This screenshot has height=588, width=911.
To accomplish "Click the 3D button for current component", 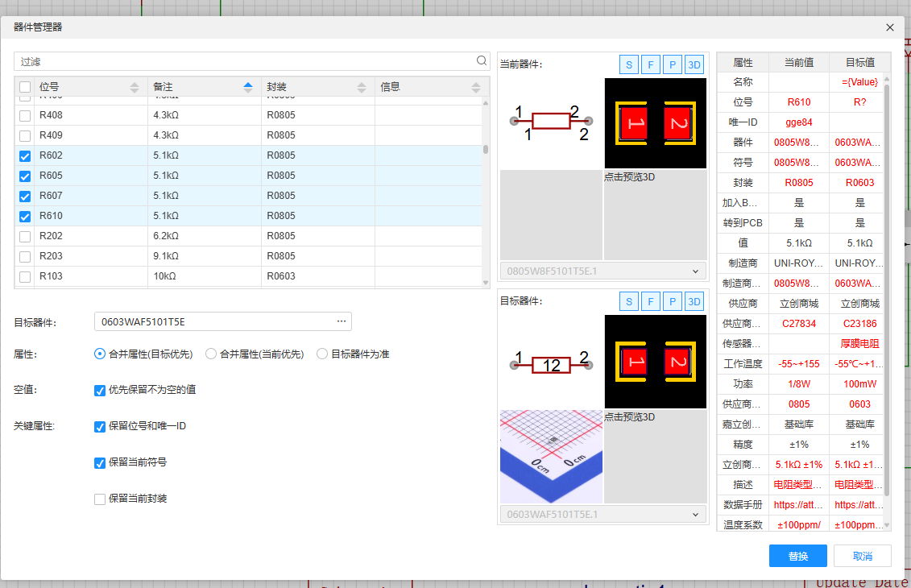I will tap(694, 64).
